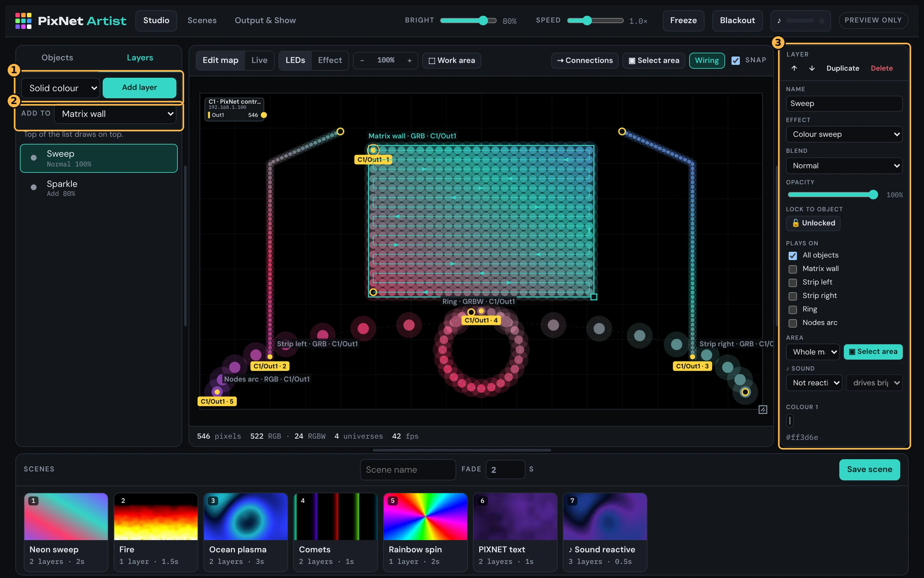Uncheck the All objects checkbox
Viewport: 924px width, 578px height.
click(x=792, y=255)
